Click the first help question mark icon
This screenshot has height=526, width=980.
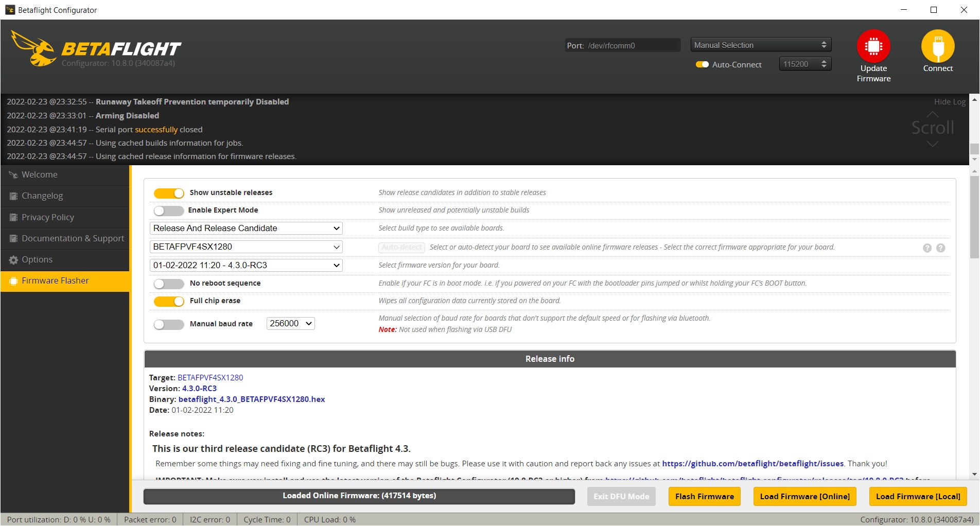pyautogui.click(x=927, y=248)
